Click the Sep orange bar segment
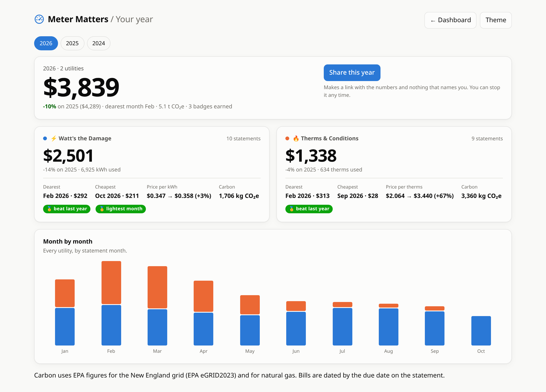The width and height of the screenshot is (546, 392). (434, 308)
